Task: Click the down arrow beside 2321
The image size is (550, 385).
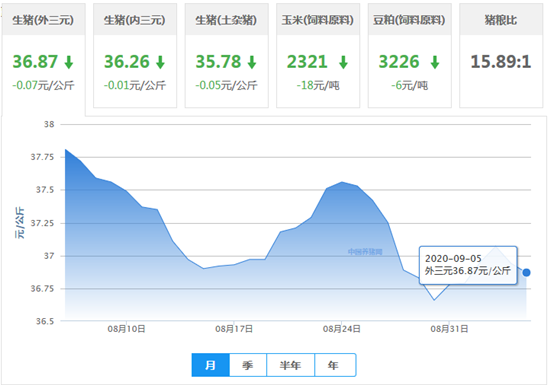Action: click(343, 62)
